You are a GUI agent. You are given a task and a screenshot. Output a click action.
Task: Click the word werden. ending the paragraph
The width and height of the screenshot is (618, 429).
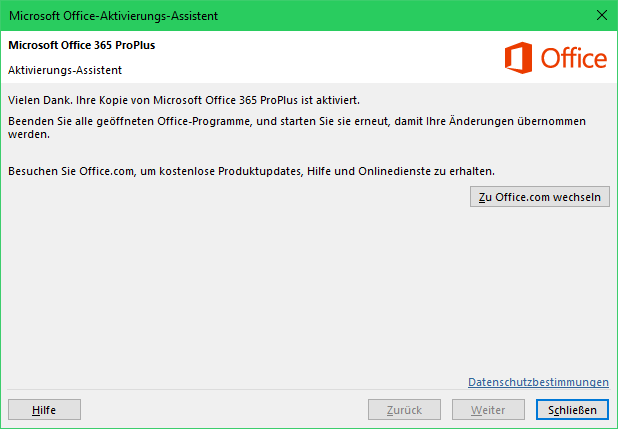29,134
